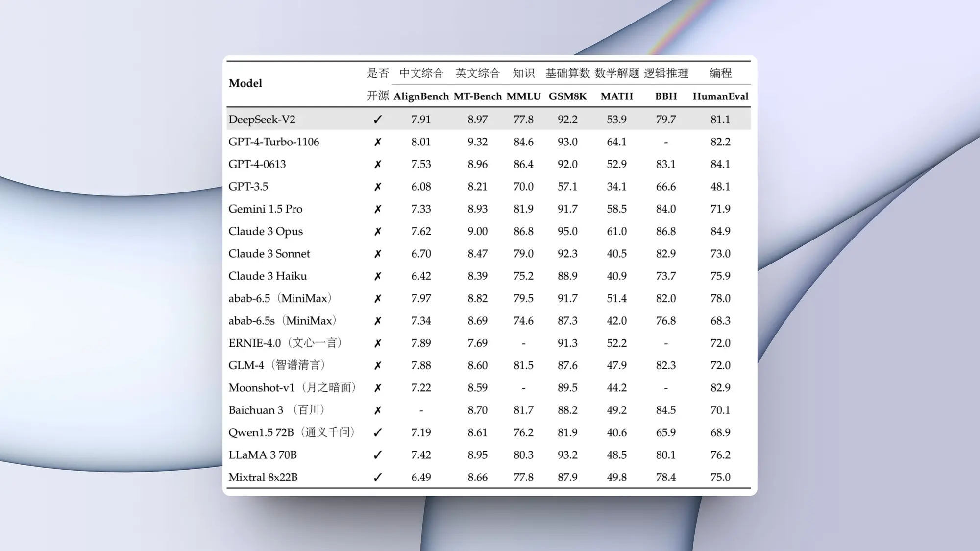Select the AlignBench column header
Image resolution: width=980 pixels, height=551 pixels.
(421, 96)
